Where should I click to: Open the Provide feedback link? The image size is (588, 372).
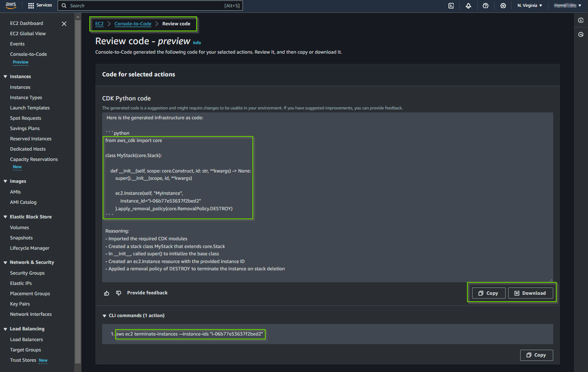point(147,293)
